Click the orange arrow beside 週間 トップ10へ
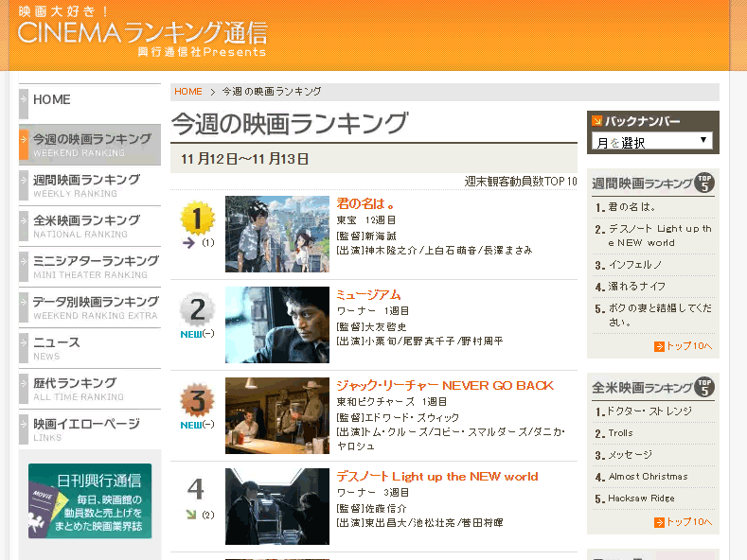 point(659,347)
